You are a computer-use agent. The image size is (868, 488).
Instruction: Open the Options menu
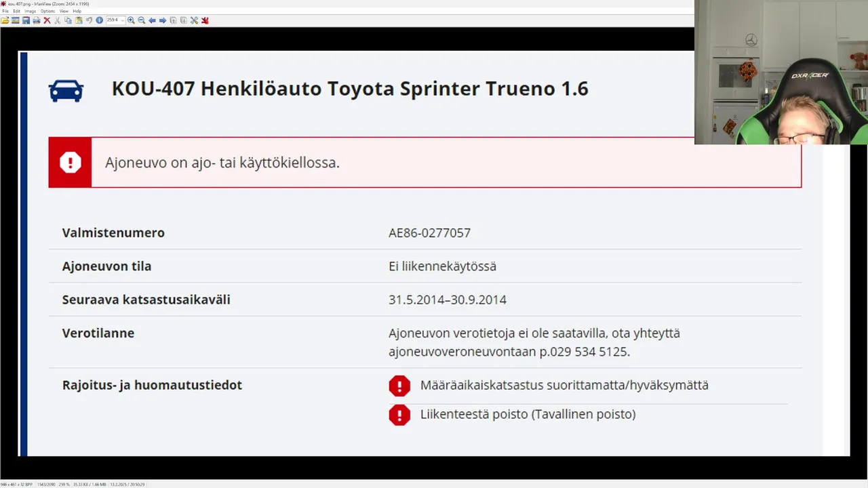coord(47,11)
